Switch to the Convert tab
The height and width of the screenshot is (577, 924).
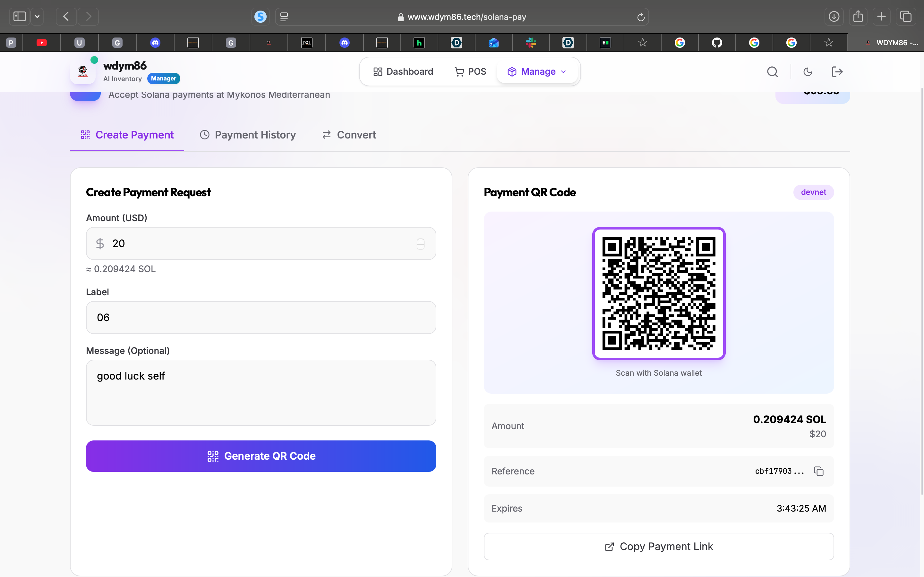[x=349, y=135]
